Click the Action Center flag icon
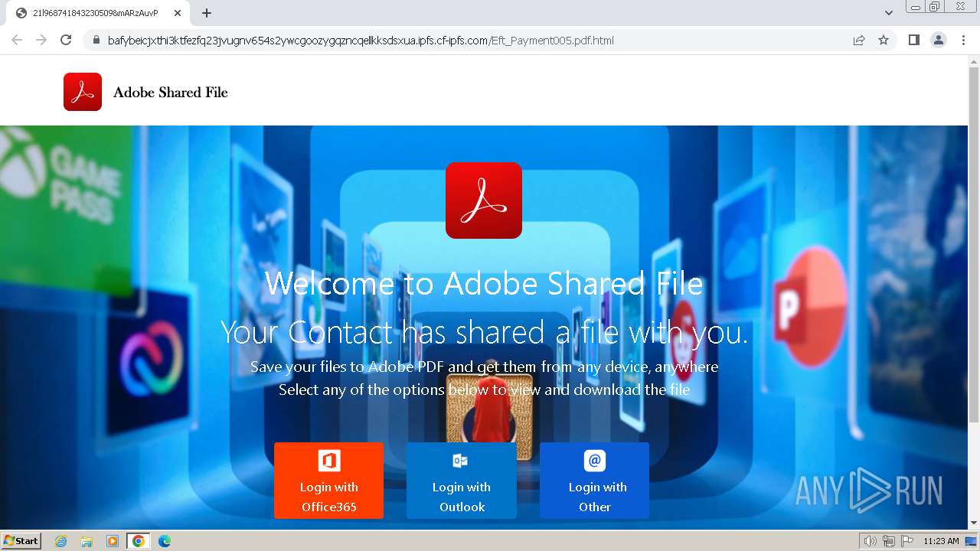Viewport: 980px width, 551px height. (x=906, y=541)
